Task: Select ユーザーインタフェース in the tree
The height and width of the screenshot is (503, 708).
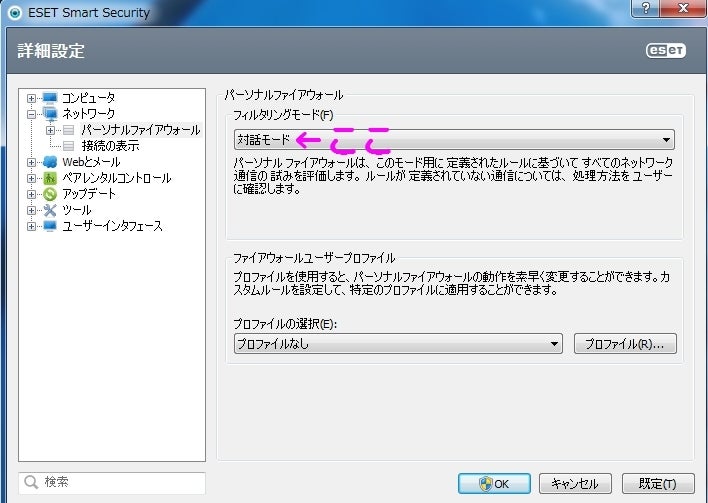Action: [112, 226]
